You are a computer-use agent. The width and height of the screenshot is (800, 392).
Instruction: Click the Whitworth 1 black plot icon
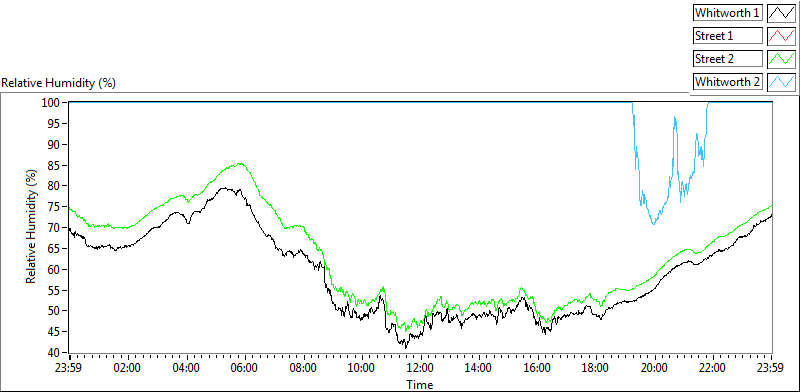tap(781, 13)
